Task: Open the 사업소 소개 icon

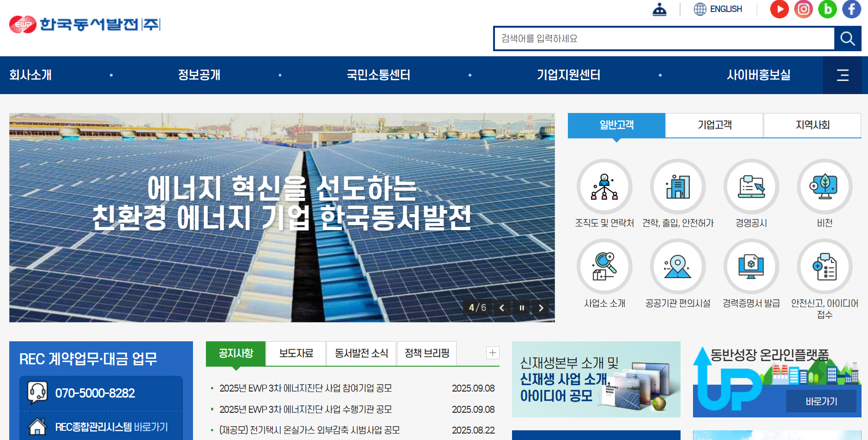Action: pyautogui.click(x=604, y=267)
